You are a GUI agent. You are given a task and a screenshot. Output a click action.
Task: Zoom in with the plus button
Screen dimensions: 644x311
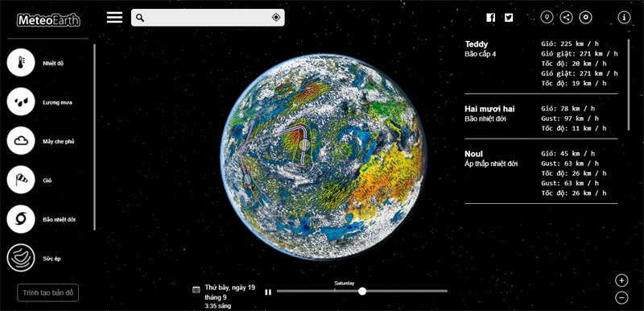click(621, 280)
